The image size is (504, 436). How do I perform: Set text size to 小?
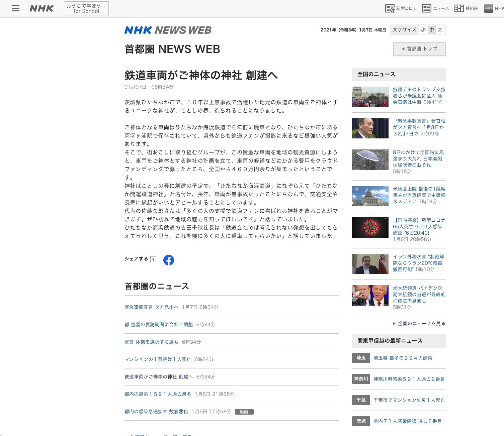point(423,30)
